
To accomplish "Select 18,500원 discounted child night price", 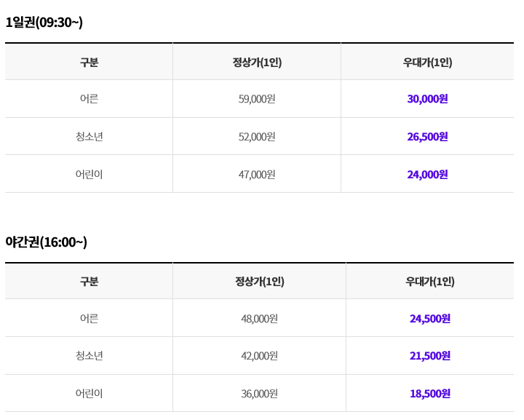I will click(430, 394).
